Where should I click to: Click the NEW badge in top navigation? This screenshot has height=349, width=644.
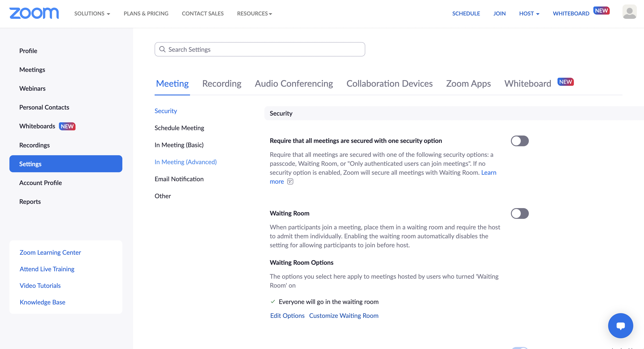click(601, 11)
